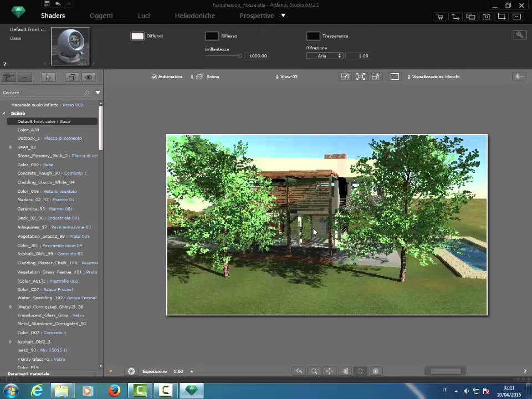
Task: Click the help question mark at bottom right
Action: [x=525, y=371]
